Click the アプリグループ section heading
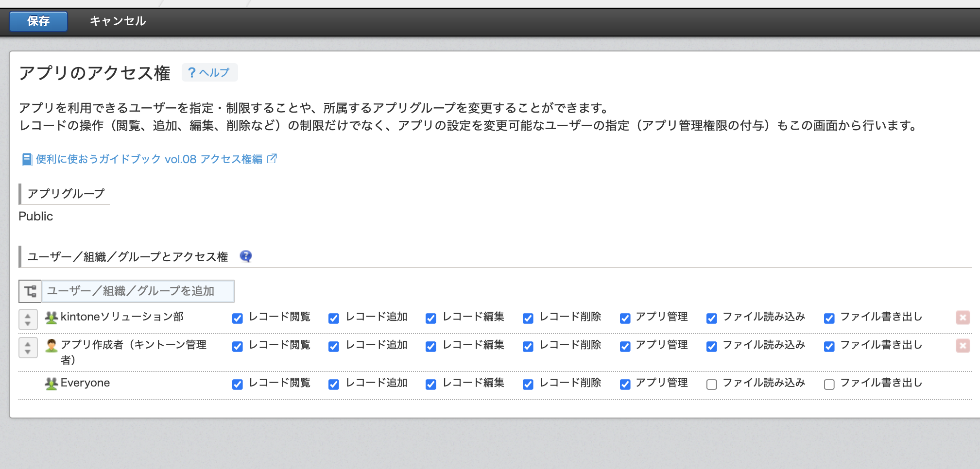 [x=66, y=194]
